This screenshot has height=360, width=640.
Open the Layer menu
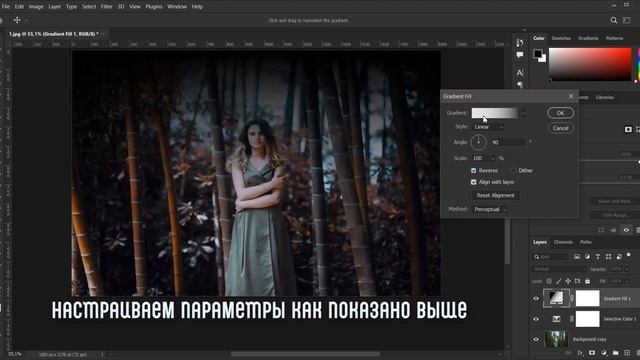tap(54, 7)
